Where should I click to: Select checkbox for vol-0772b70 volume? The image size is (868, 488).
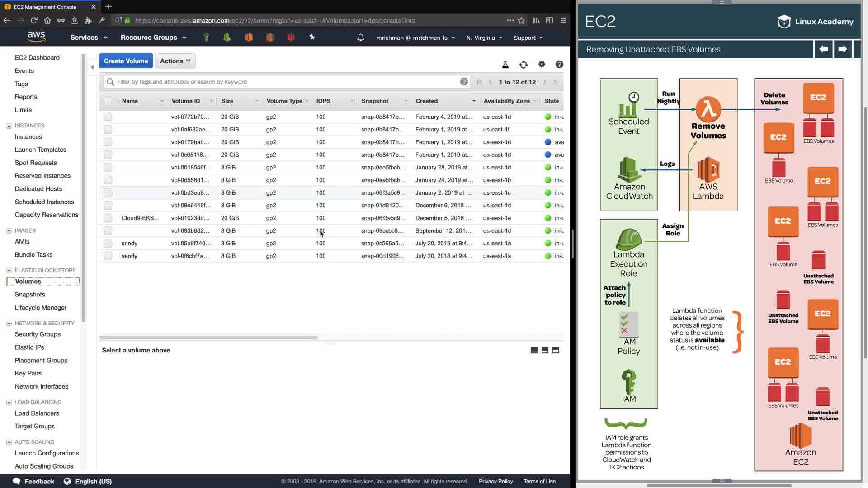(x=108, y=117)
